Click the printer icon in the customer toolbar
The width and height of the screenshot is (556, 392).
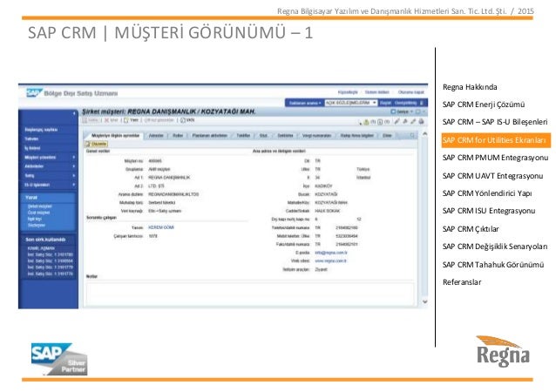click(421, 122)
